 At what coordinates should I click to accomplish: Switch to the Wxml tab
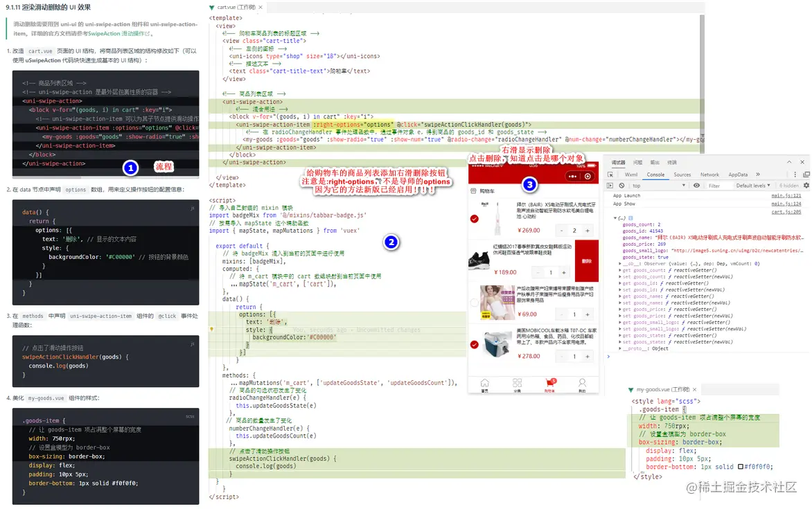(630, 175)
